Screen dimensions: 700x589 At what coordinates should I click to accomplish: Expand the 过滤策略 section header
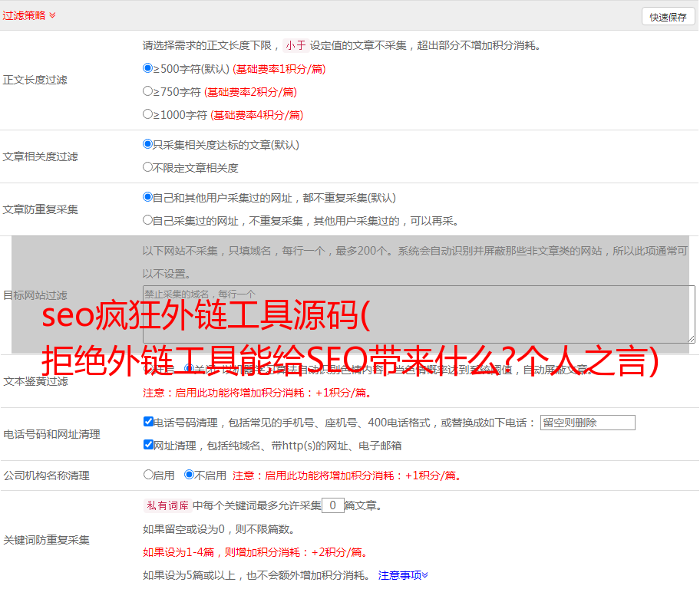[x=29, y=15]
